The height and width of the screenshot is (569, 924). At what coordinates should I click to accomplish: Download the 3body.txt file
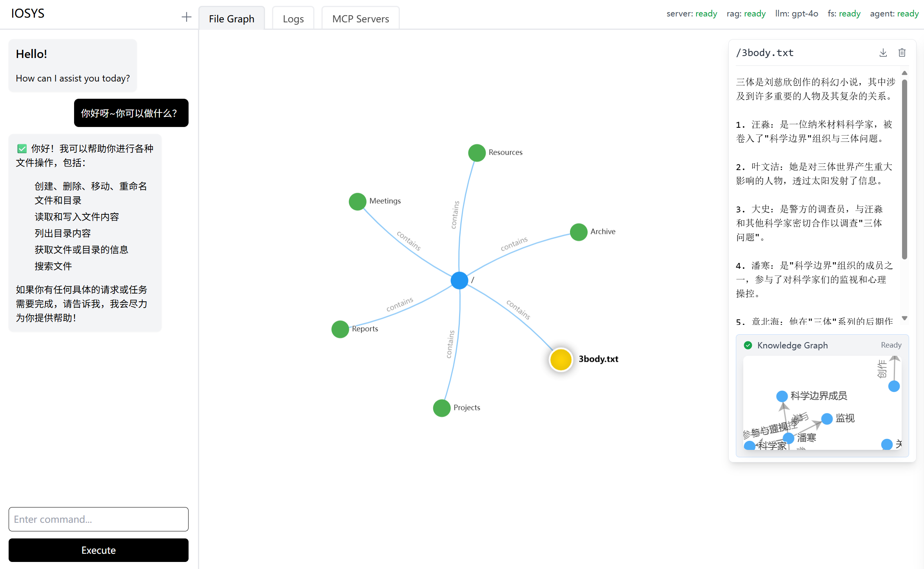pyautogui.click(x=883, y=53)
